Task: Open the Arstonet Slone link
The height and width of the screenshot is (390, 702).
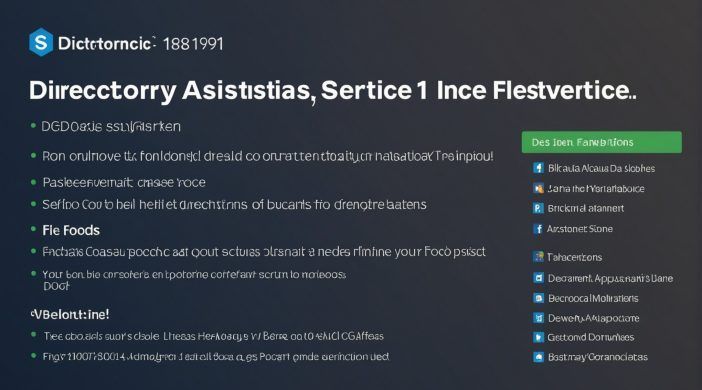Action: [580, 229]
